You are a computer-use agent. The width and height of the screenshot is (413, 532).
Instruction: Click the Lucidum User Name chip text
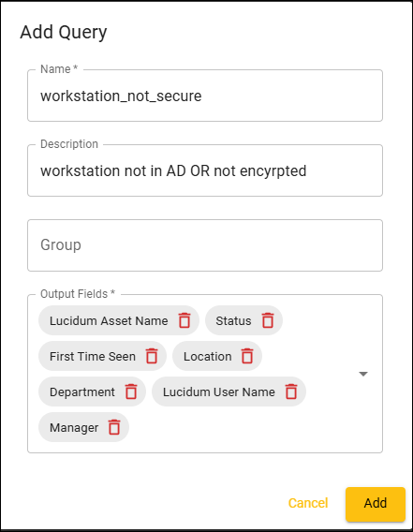[219, 392]
